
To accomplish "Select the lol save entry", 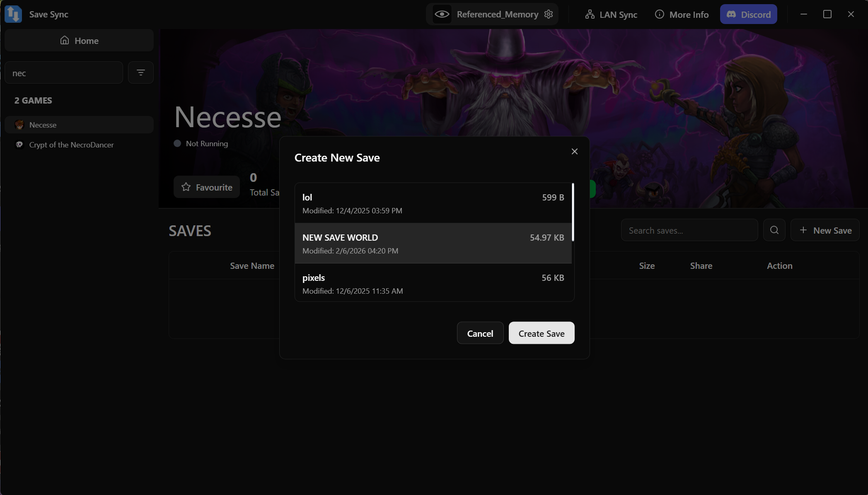I will [433, 203].
